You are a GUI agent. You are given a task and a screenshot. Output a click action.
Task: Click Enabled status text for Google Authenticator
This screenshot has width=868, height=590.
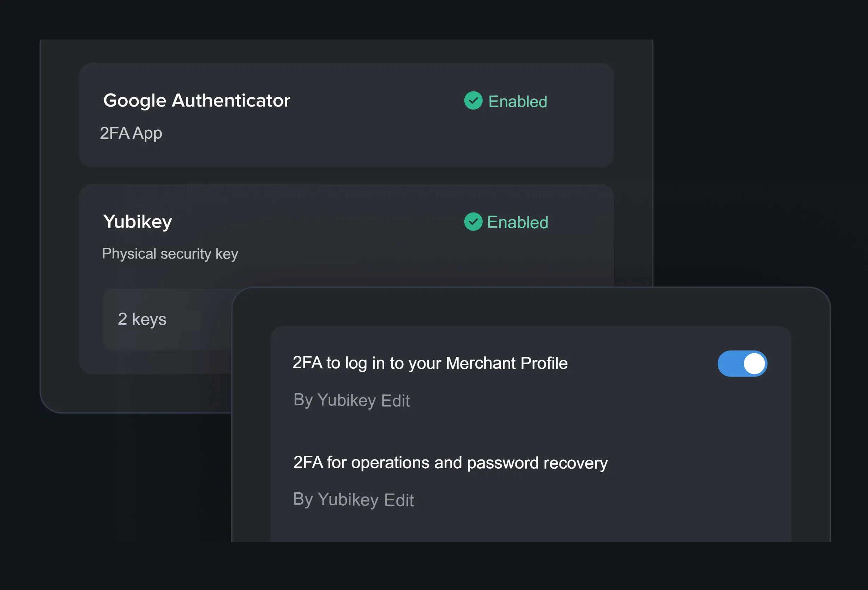(518, 102)
